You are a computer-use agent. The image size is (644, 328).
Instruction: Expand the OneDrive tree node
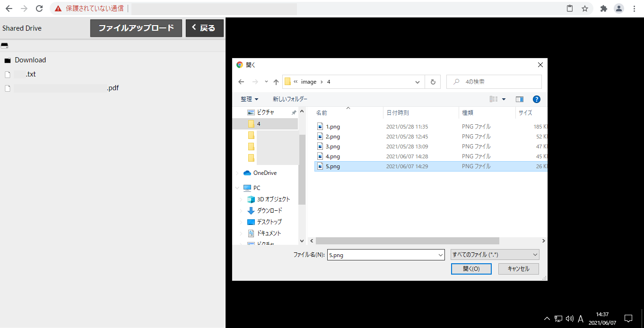tap(237, 173)
